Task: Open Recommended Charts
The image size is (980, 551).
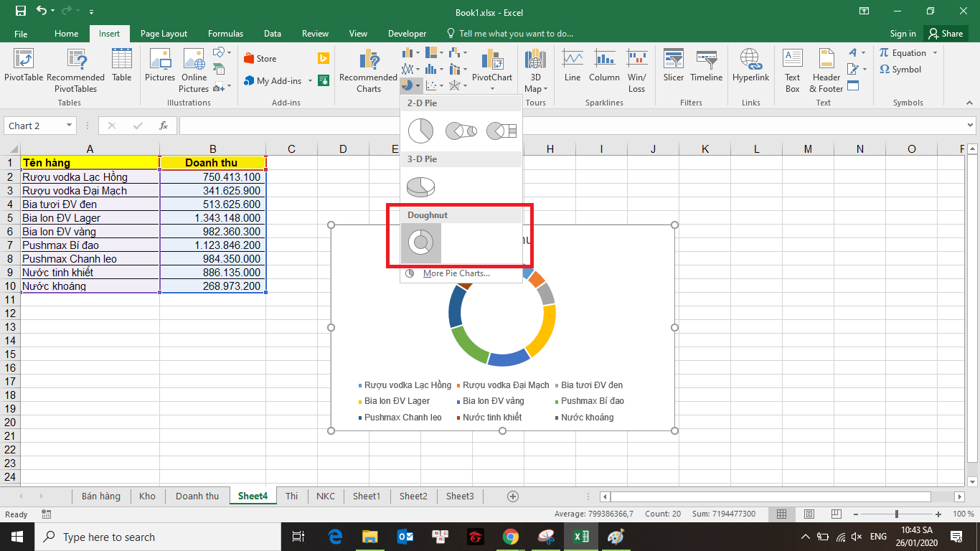Action: [x=368, y=70]
